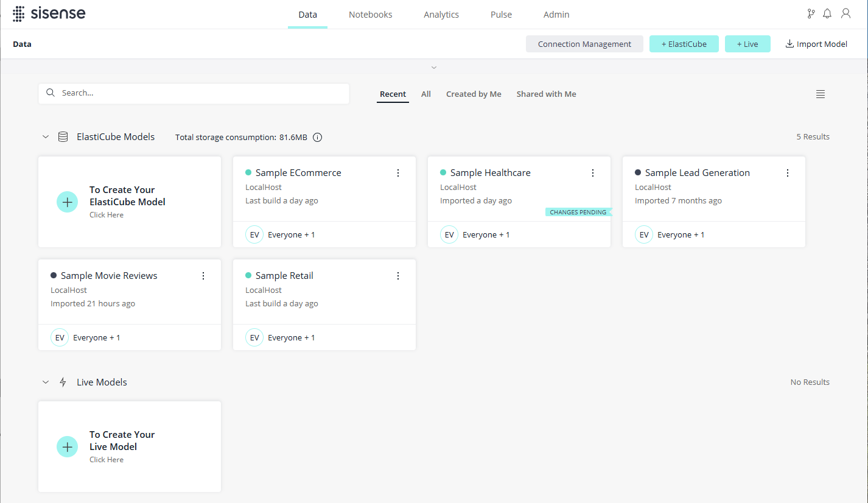Open Sample ECommerce three-dot menu
The image size is (868, 503).
click(398, 173)
